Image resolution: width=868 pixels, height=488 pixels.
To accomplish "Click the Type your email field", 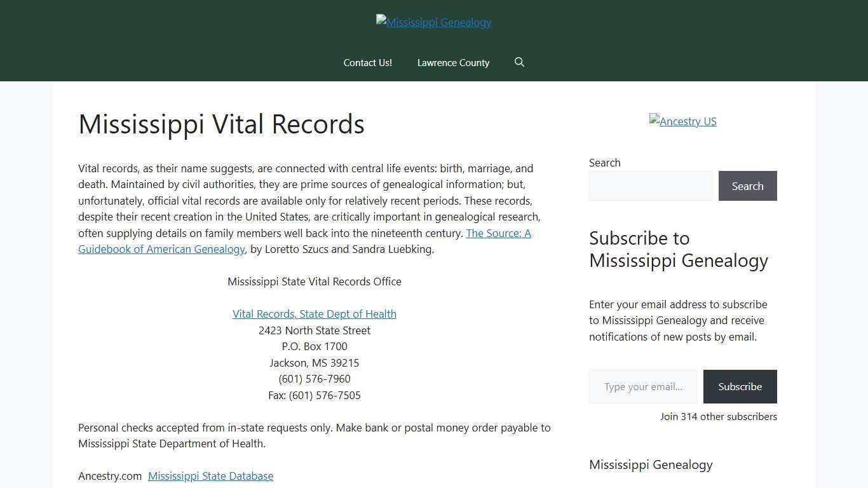I will point(642,386).
